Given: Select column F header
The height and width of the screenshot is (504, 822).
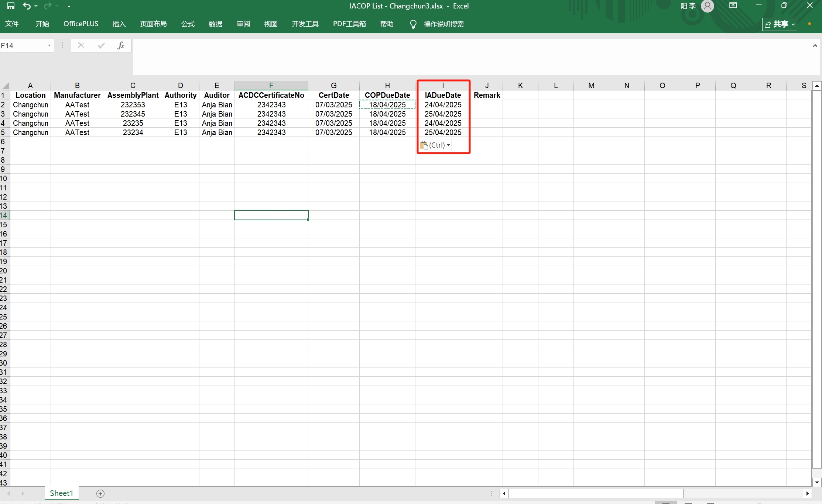Looking at the screenshot, I should tap(271, 86).
